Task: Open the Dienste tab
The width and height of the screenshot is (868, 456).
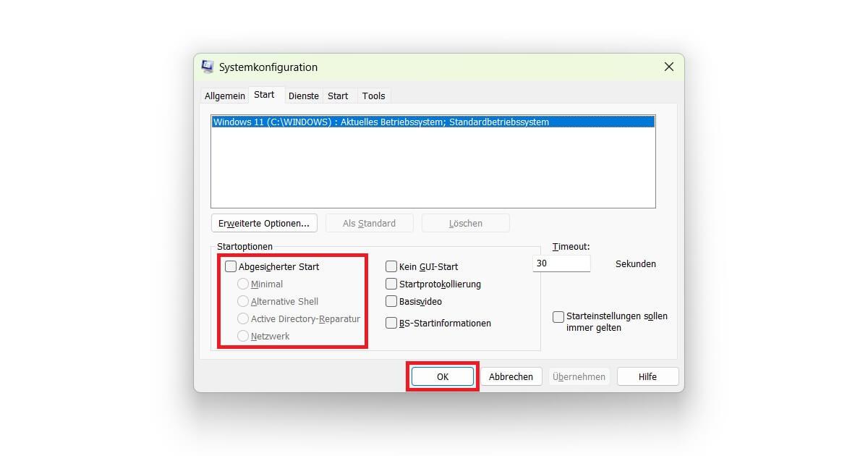Action: [x=303, y=96]
